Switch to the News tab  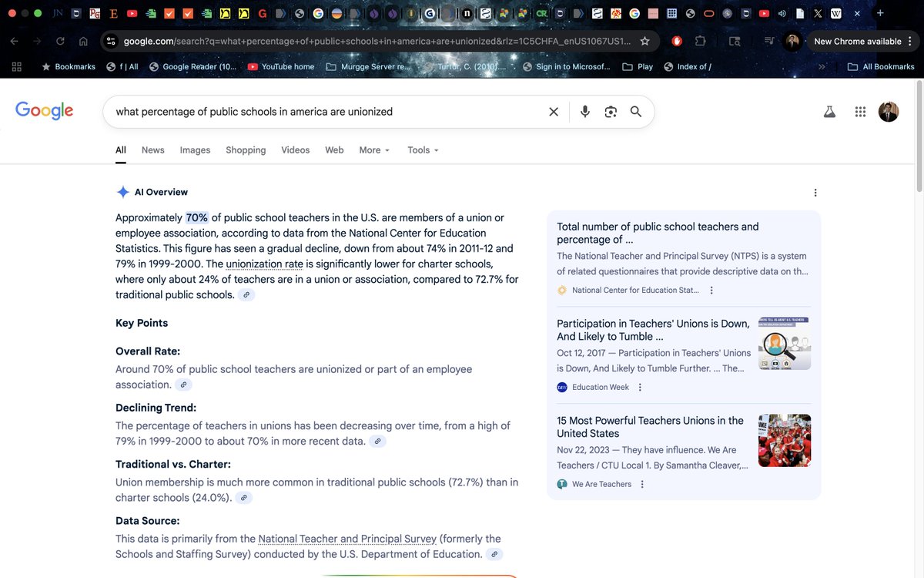[x=153, y=150]
